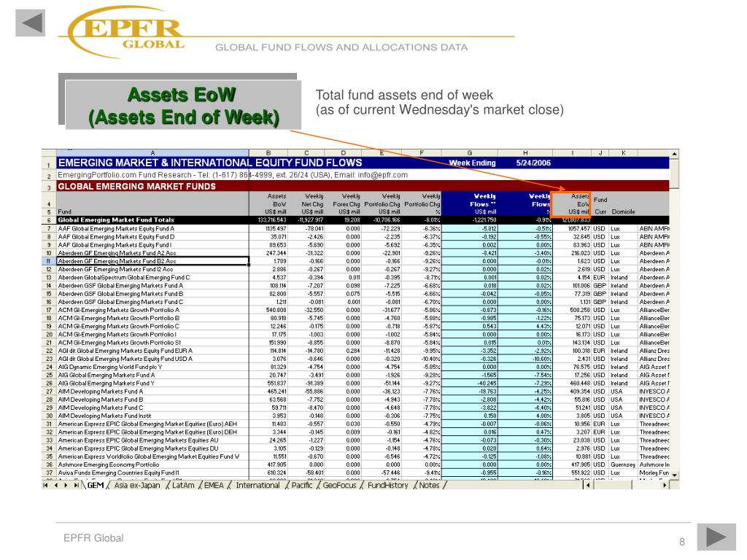Jump to last sheet tab arrow
Screen dimensions: 747x560
click(x=76, y=485)
